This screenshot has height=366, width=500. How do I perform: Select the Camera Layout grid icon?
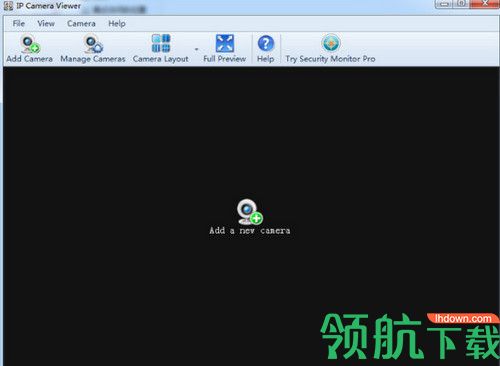coord(161,43)
